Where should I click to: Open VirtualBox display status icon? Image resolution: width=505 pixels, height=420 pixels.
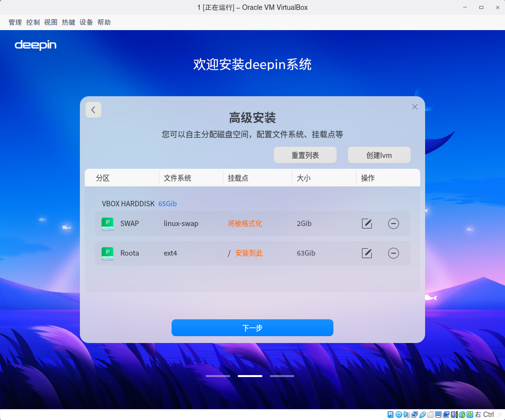click(x=438, y=415)
